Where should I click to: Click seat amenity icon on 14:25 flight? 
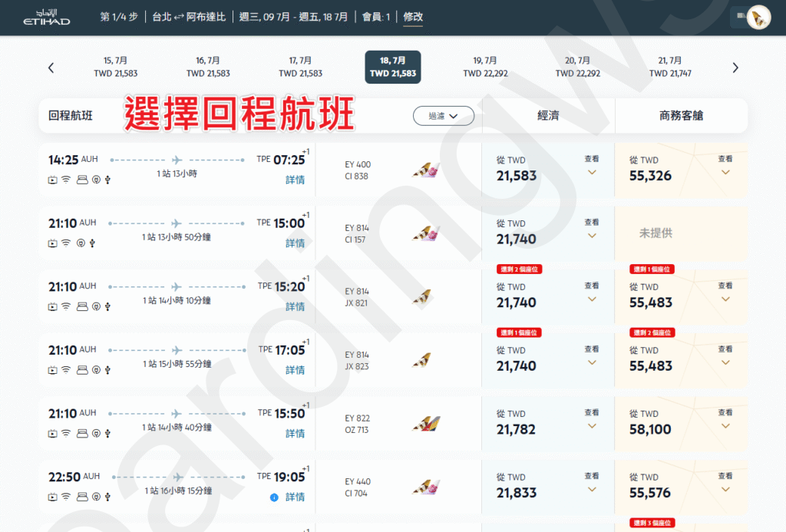click(82, 180)
